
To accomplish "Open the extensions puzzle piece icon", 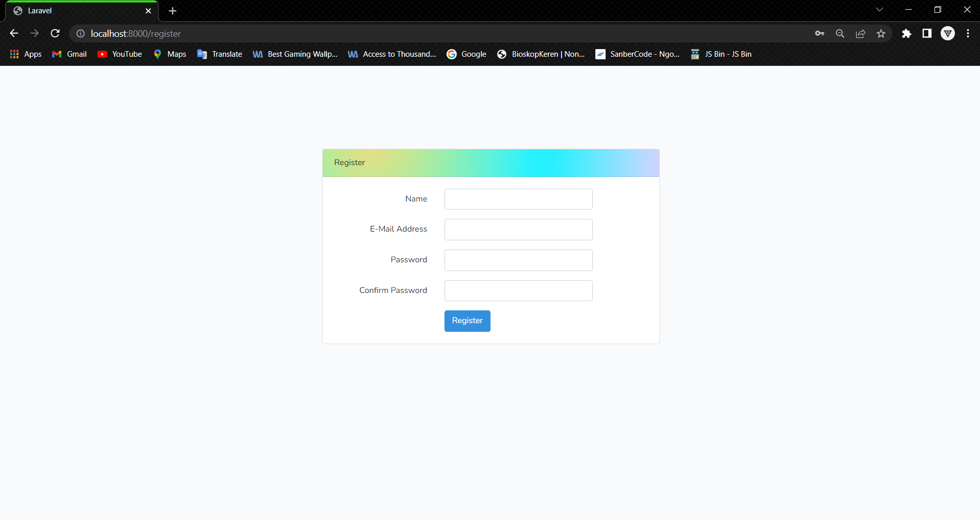I will tap(907, 33).
